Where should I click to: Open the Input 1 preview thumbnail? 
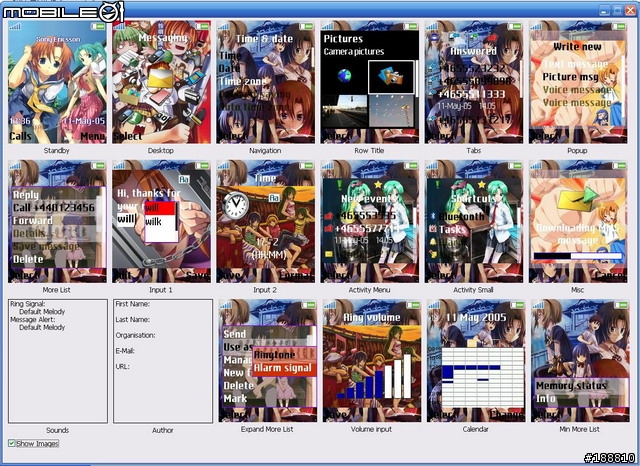162,221
